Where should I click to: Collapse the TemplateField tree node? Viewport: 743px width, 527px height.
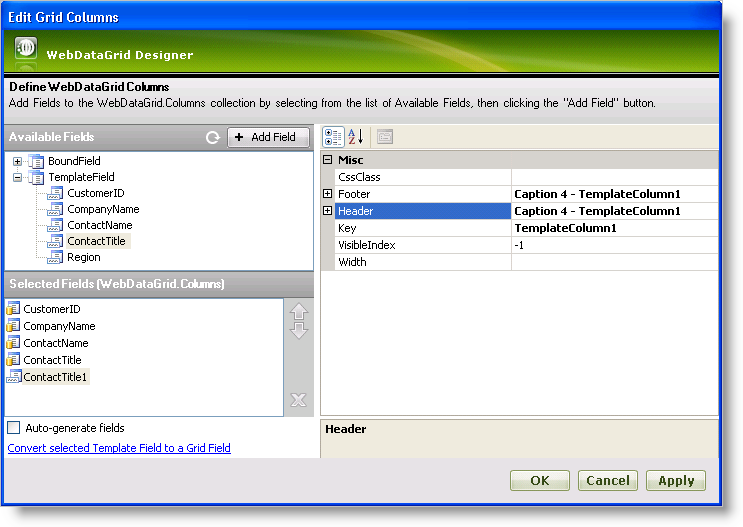click(x=18, y=177)
